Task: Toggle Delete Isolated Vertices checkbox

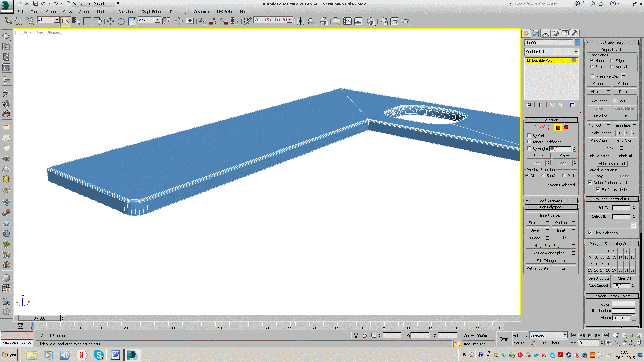Action: (x=590, y=183)
